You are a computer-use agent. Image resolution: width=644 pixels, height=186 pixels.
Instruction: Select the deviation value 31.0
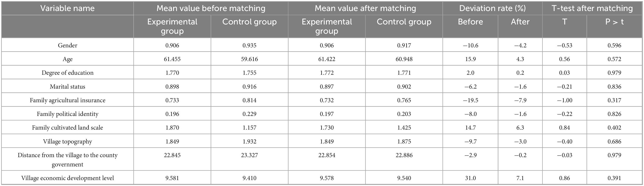coord(470,178)
